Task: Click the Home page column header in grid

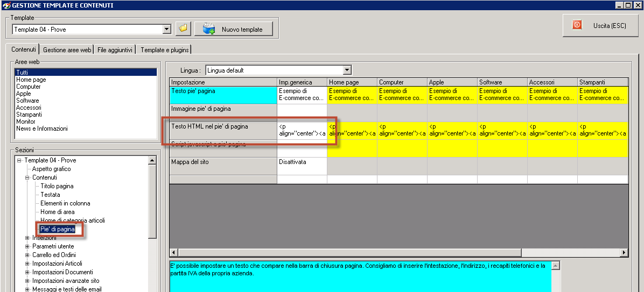Action: 352,82
